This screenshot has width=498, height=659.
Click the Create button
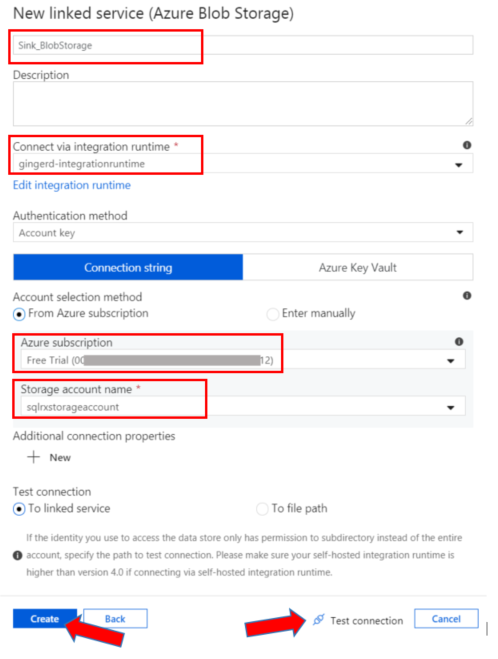45,619
